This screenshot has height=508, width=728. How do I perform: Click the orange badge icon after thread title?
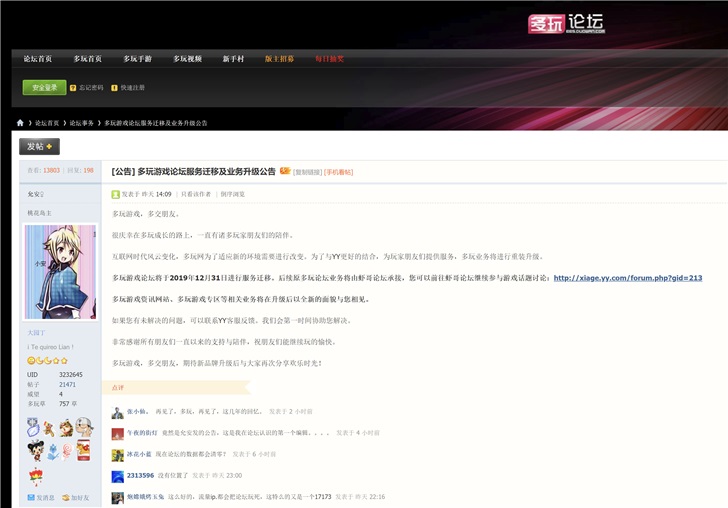(x=285, y=171)
